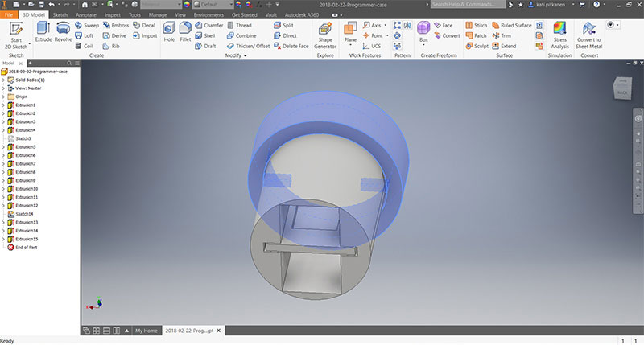Screen dimensions: 644x345
Task: Open the Modify panel dropdown
Action: (x=236, y=55)
